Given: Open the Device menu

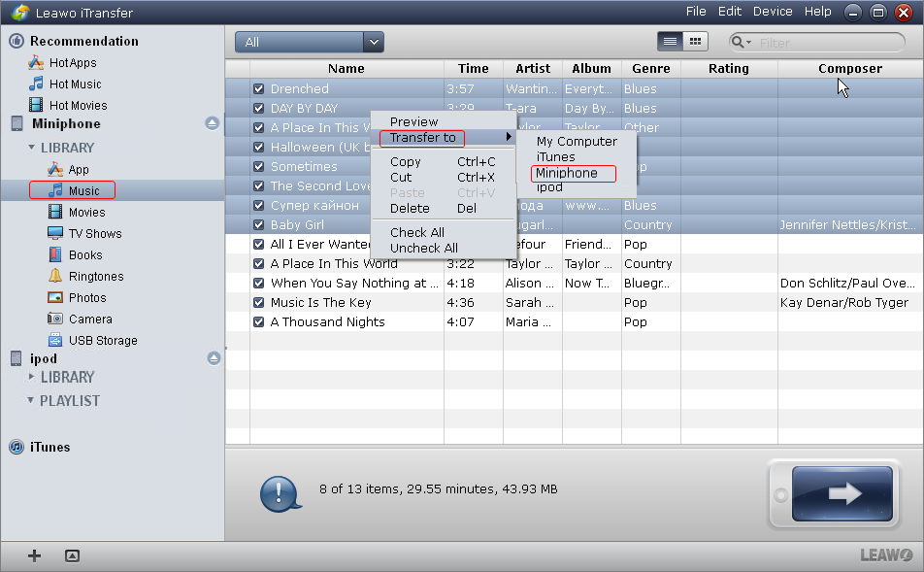Looking at the screenshot, I should tap(773, 12).
